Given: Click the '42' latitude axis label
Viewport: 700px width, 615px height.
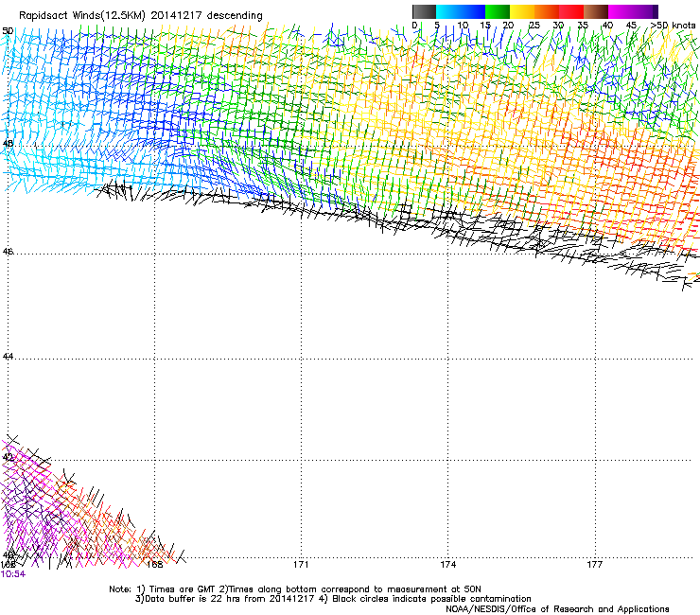Looking at the screenshot, I should point(8,457).
